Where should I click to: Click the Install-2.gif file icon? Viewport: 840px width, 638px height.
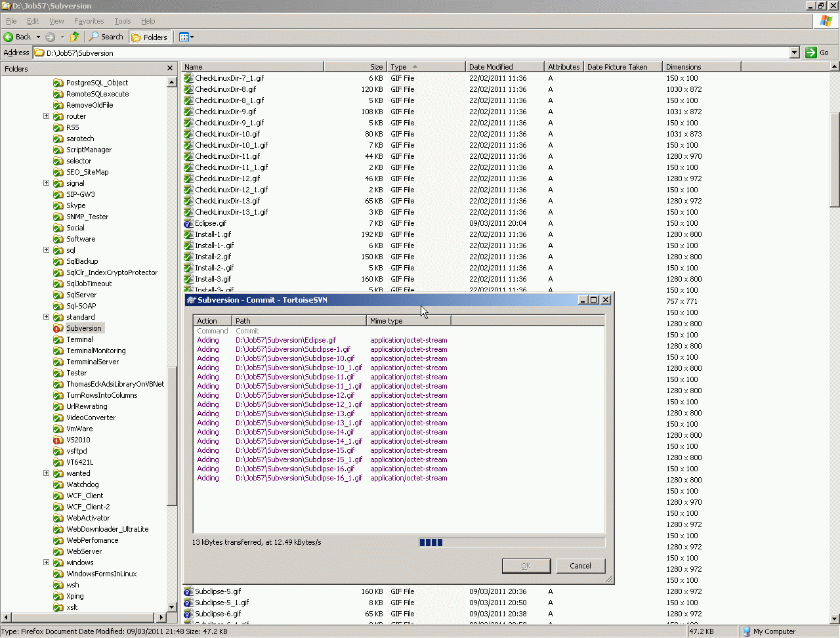pos(188,257)
